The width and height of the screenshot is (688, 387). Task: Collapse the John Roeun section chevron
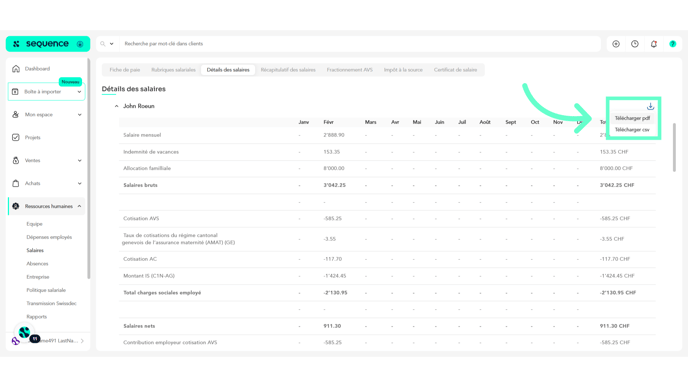point(116,106)
